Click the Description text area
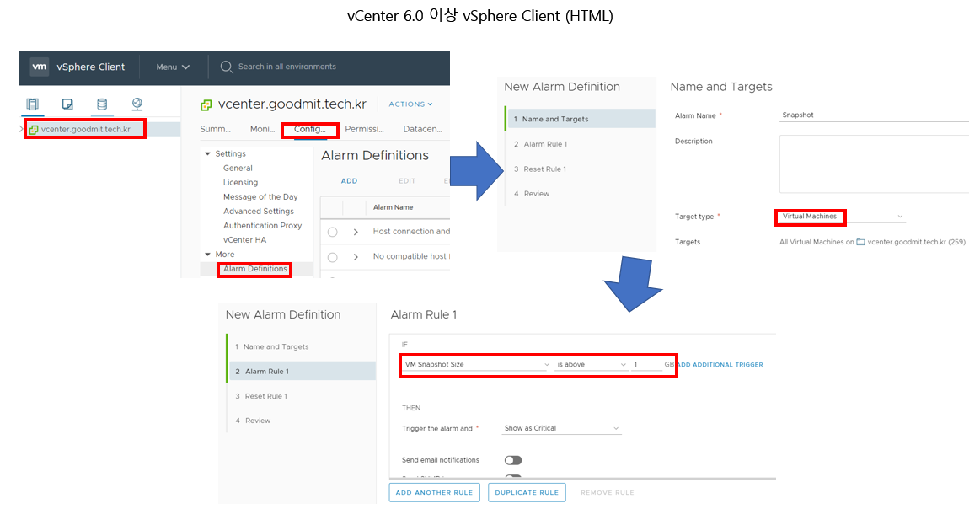The height and width of the screenshot is (509, 980). point(874,163)
